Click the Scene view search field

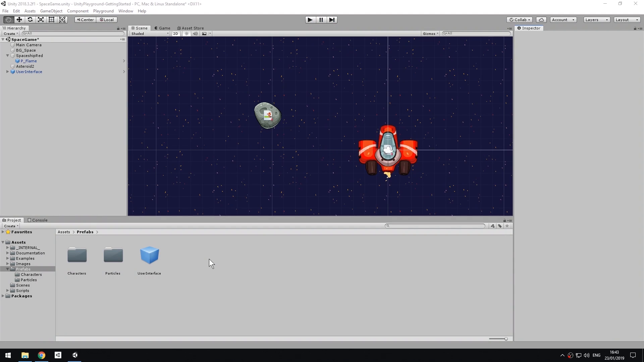point(476,34)
